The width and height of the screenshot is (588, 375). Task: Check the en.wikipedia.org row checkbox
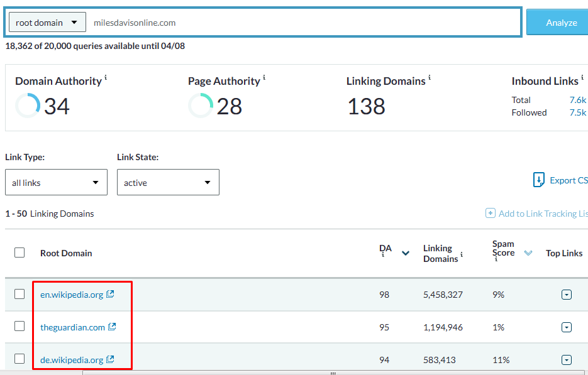pos(19,294)
